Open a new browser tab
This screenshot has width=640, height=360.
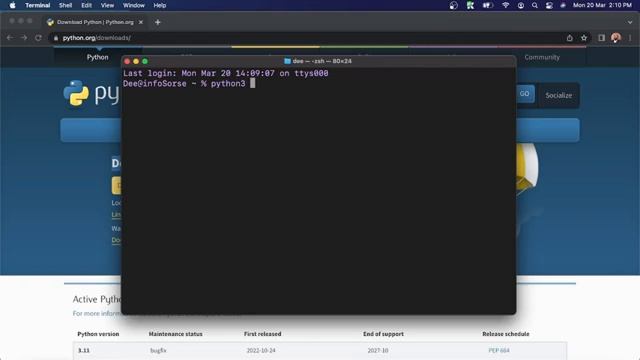pyautogui.click(x=158, y=22)
